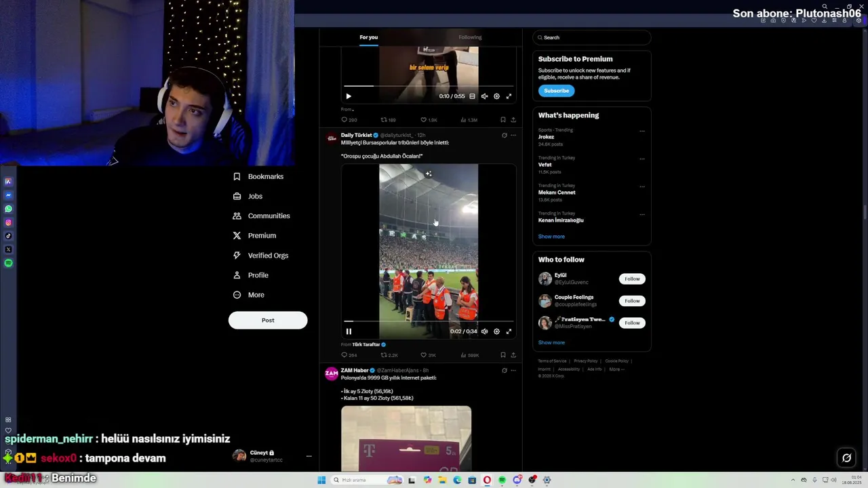Open Daily Türkist profile avatar
The image size is (868, 488).
coord(332,138)
